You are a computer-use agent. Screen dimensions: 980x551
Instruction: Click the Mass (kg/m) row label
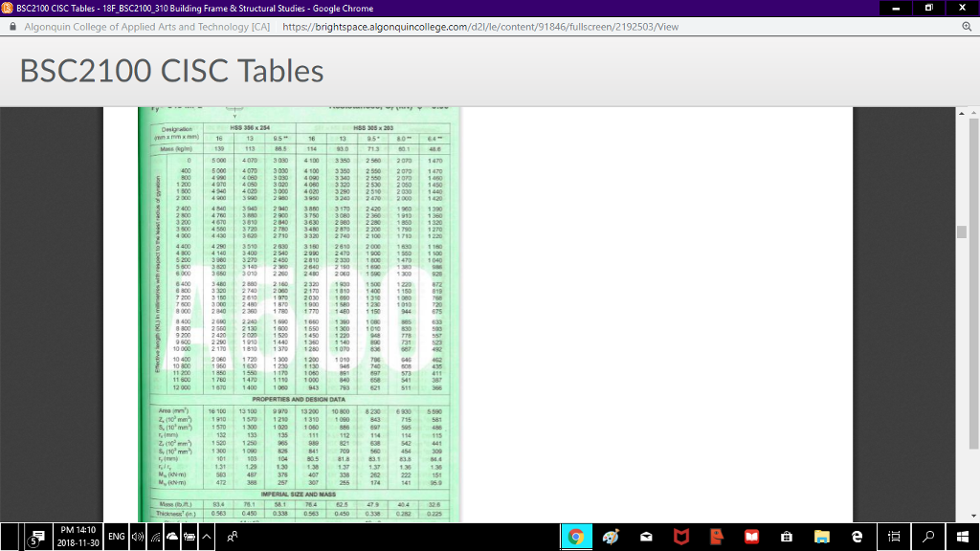176,148
